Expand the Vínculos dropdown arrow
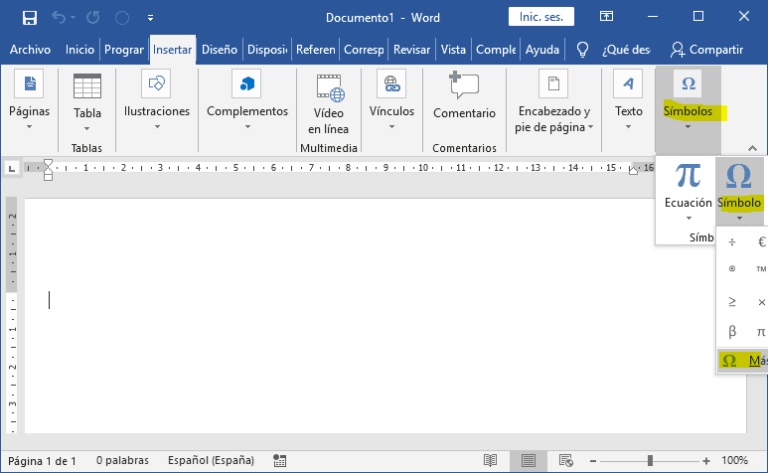This screenshot has width=768, height=473. [392, 127]
